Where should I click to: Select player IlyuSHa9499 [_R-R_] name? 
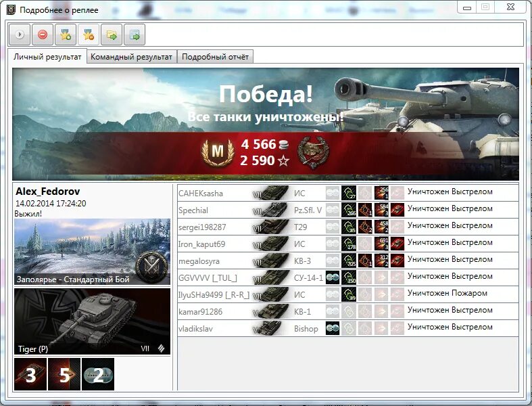(214, 295)
